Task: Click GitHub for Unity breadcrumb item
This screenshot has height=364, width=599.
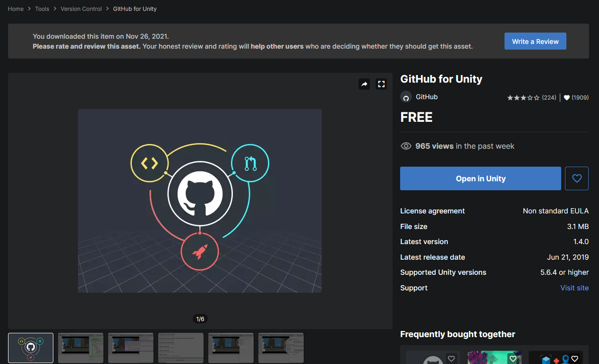Action: coord(135,8)
